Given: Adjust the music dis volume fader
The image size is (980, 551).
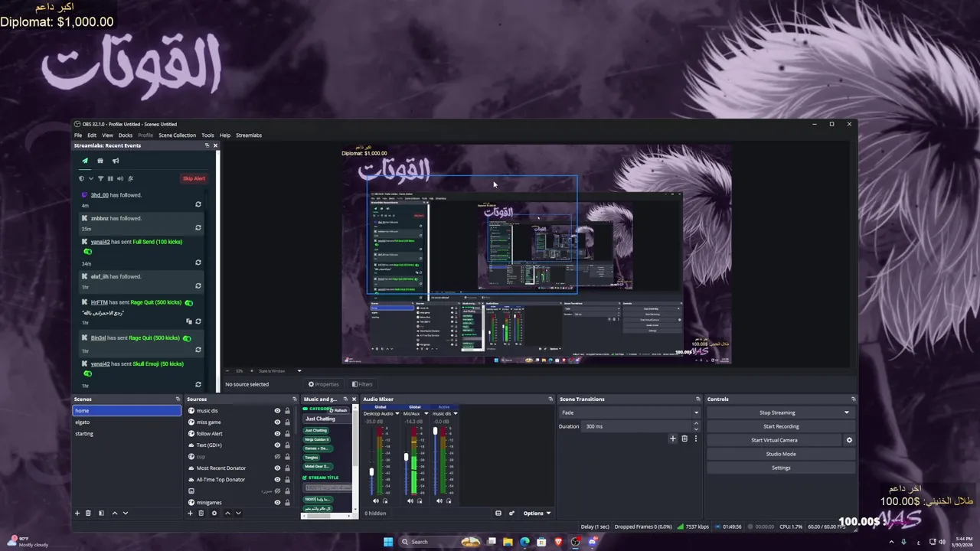Looking at the screenshot, I should tap(435, 432).
